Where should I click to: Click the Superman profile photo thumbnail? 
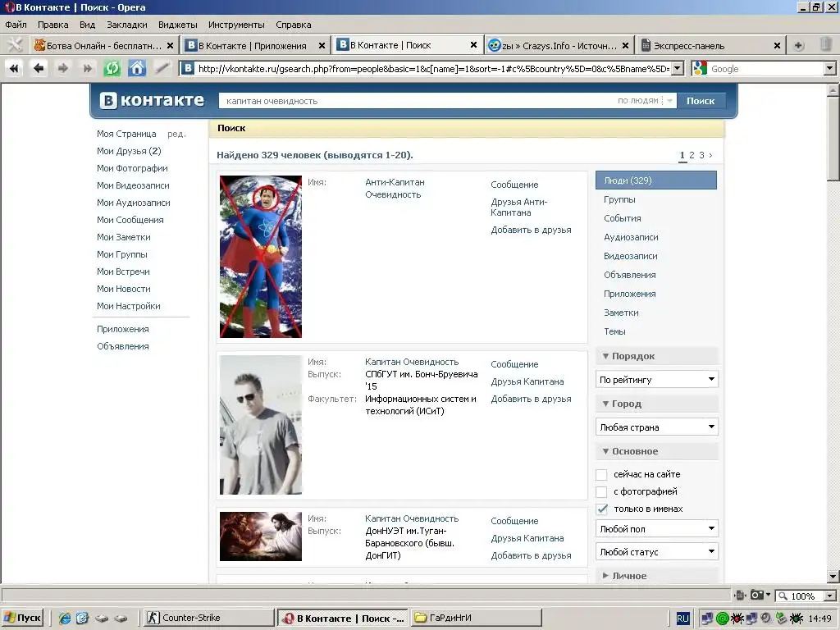[x=261, y=256]
